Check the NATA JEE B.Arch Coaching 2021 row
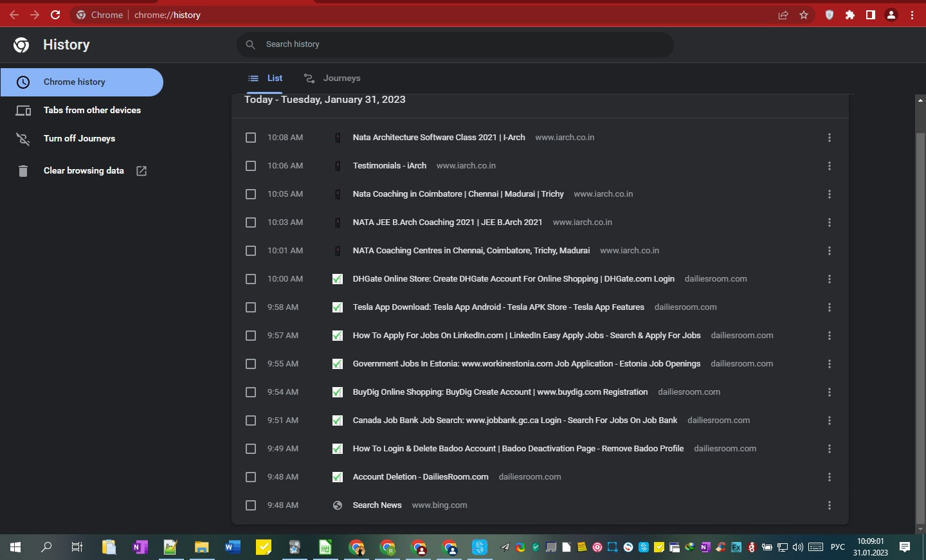 (x=251, y=222)
